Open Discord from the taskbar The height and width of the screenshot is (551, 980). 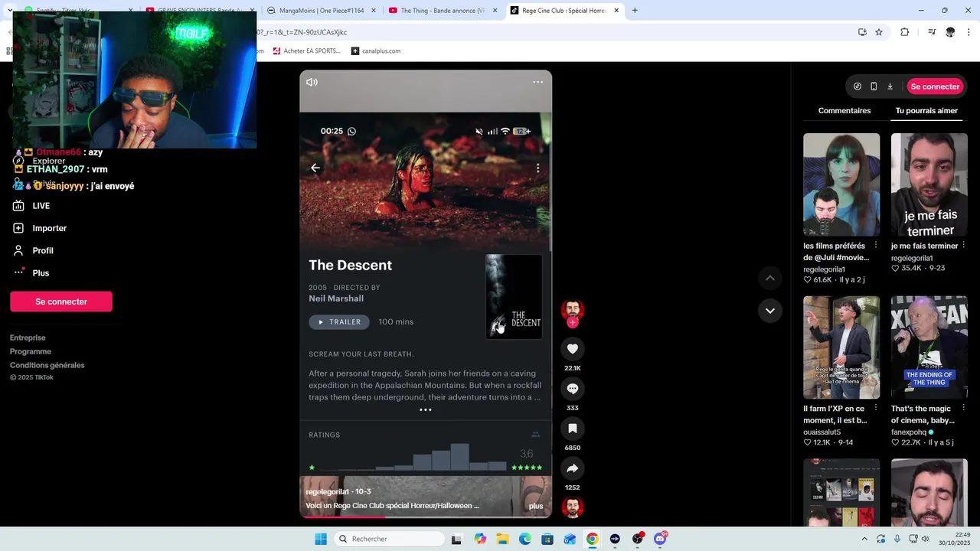pos(660,539)
